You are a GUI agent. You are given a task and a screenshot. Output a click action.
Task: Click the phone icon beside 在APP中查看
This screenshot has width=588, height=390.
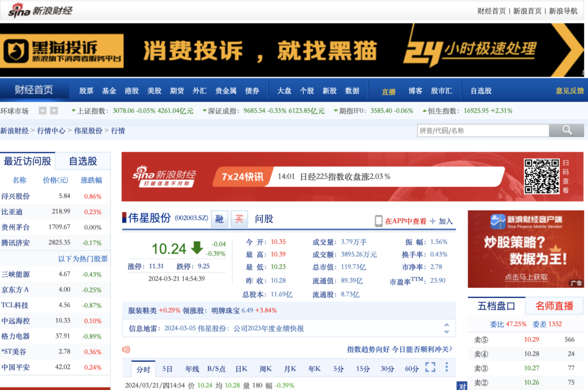click(x=379, y=221)
